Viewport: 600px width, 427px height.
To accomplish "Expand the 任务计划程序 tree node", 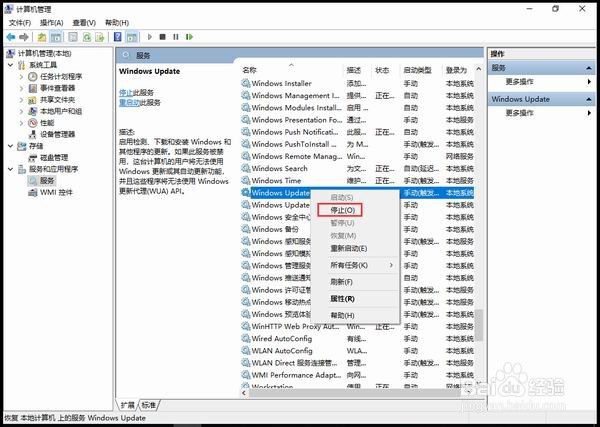I will (x=21, y=77).
